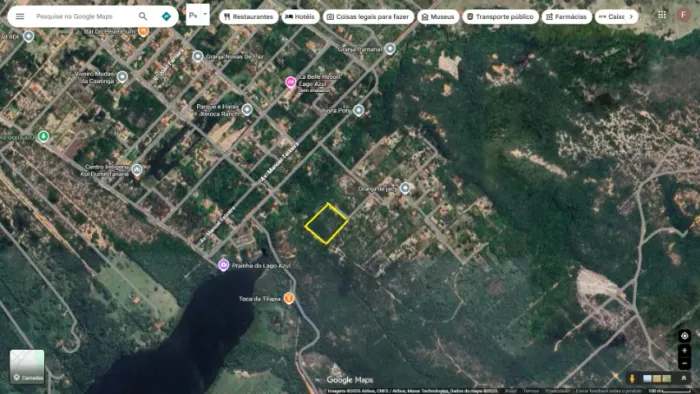Open the orange imagery thumbnail
This screenshot has width=700, height=394.
pyautogui.click(x=657, y=379)
